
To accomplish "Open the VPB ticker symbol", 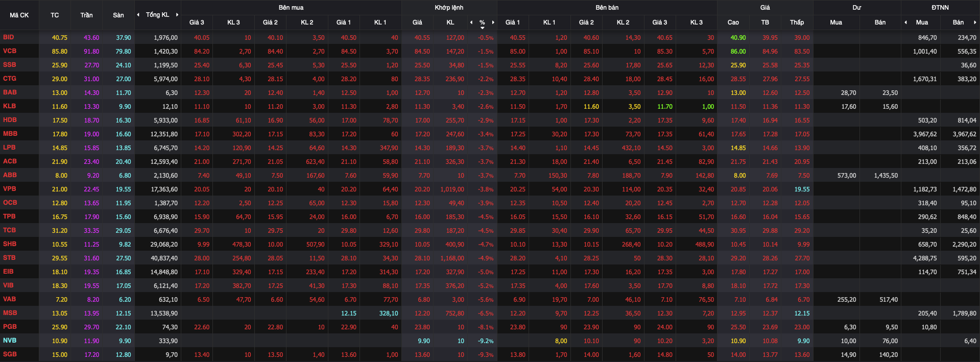I will pos(9,189).
